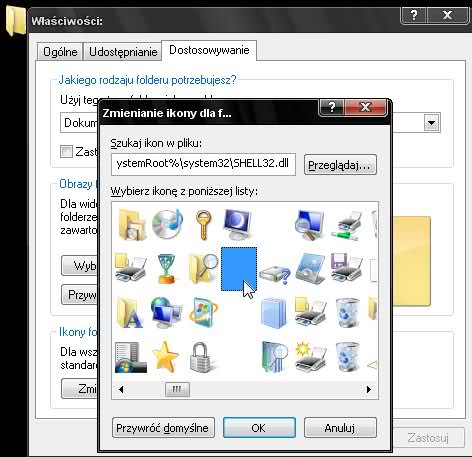The width and height of the screenshot is (472, 457).
Task: Switch to the Ogólne tab
Action: tap(60, 52)
